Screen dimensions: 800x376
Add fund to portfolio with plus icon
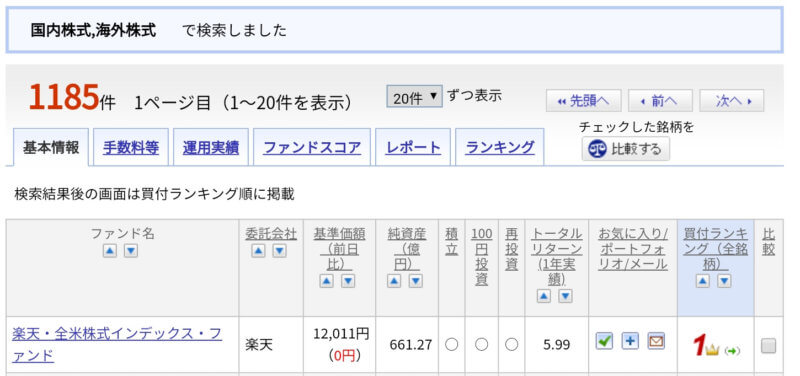pyautogui.click(x=630, y=341)
